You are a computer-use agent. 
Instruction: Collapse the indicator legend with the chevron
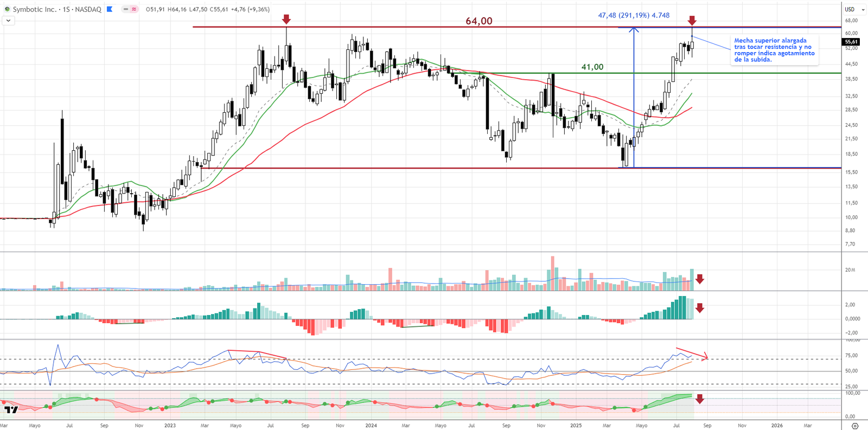pyautogui.click(x=8, y=21)
